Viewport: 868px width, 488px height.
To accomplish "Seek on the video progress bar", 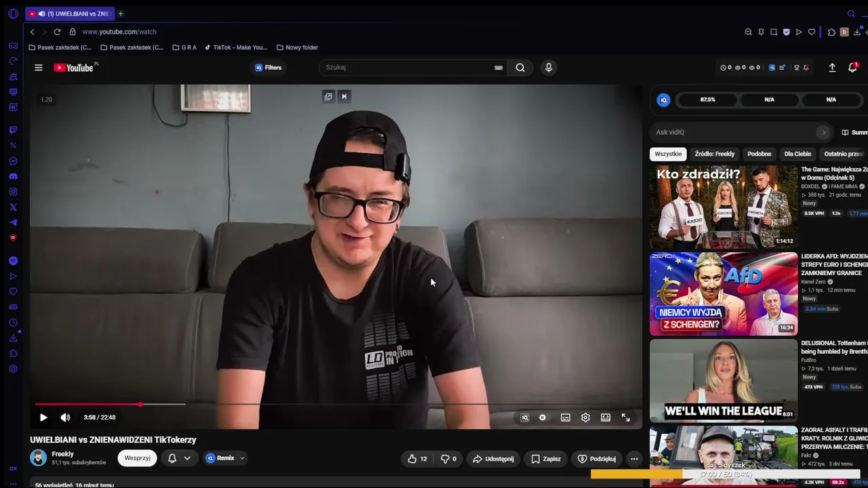I will [336, 405].
